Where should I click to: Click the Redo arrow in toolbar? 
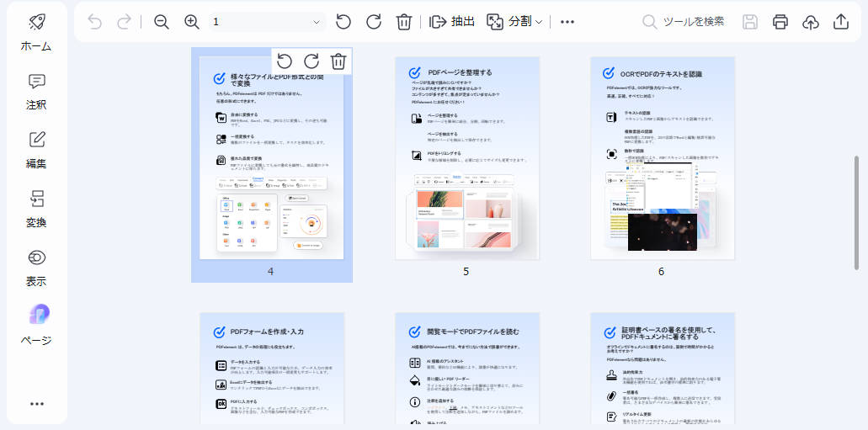click(x=124, y=22)
